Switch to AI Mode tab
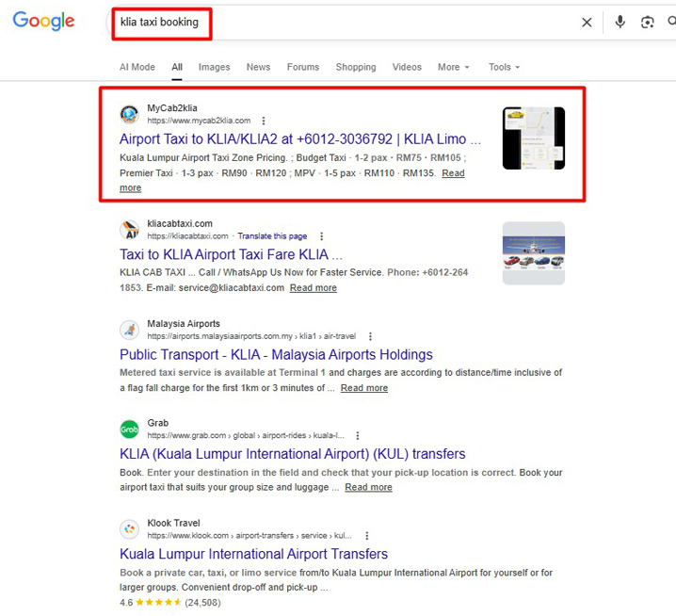The height and width of the screenshot is (616, 676). click(x=137, y=67)
